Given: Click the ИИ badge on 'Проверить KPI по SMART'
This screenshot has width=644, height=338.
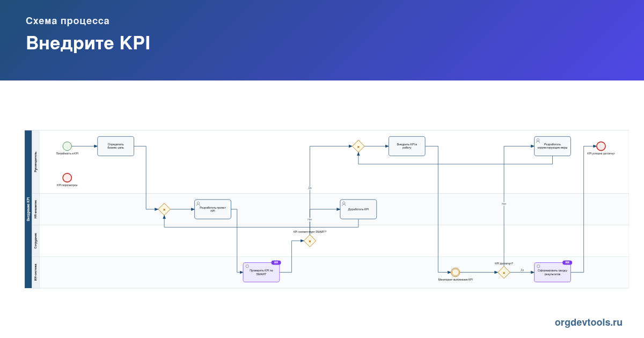Looking at the screenshot, I should (276, 262).
